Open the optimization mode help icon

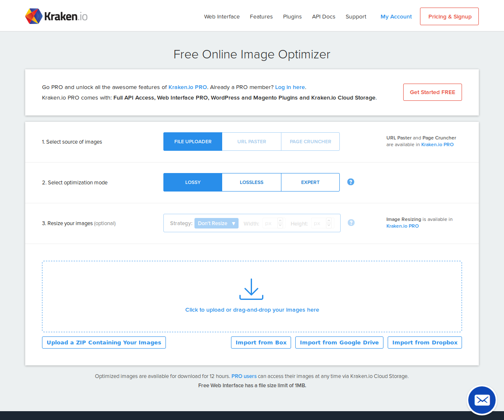pos(351,182)
